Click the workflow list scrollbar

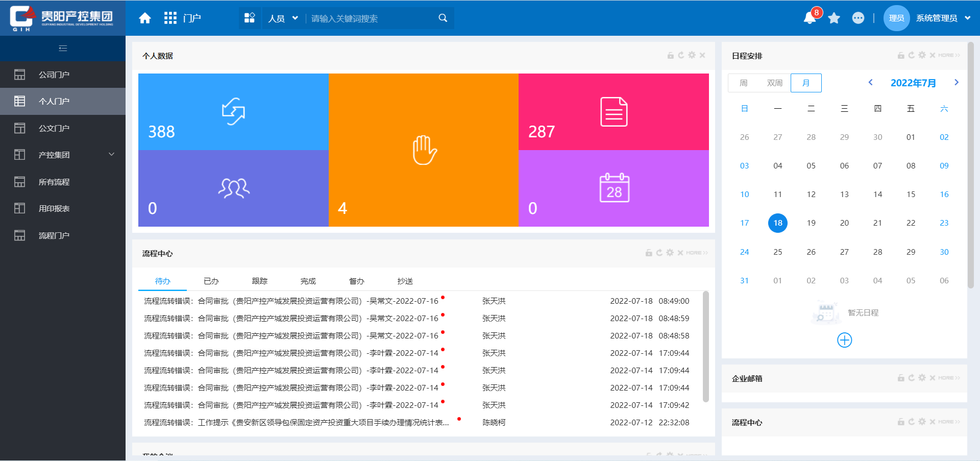point(706,347)
